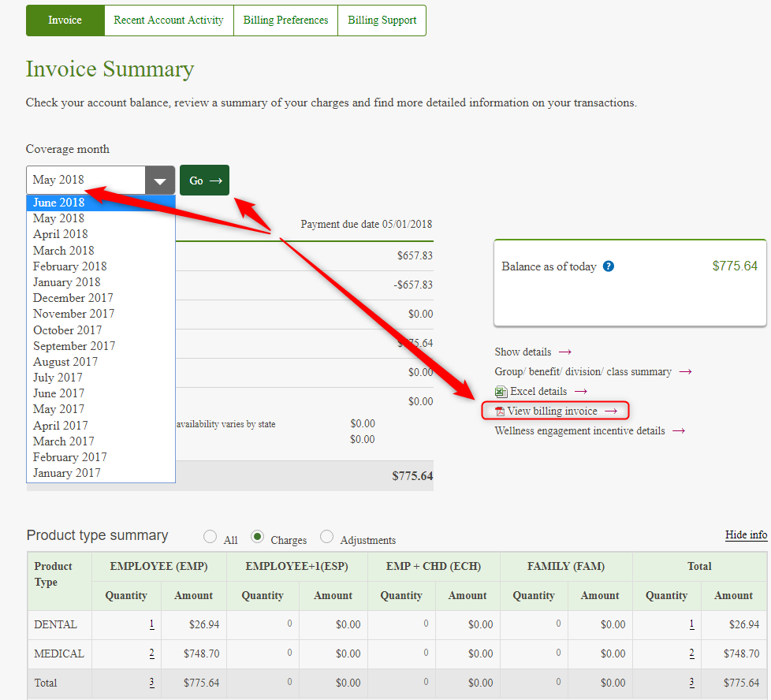
Task: Pick January 2017 in the coverage month list
Action: point(67,473)
